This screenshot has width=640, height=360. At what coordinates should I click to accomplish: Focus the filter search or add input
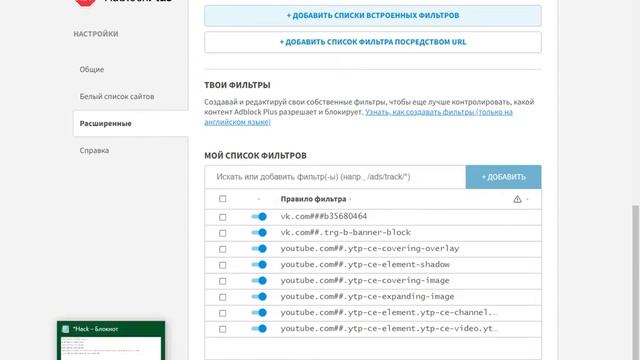[x=335, y=177]
